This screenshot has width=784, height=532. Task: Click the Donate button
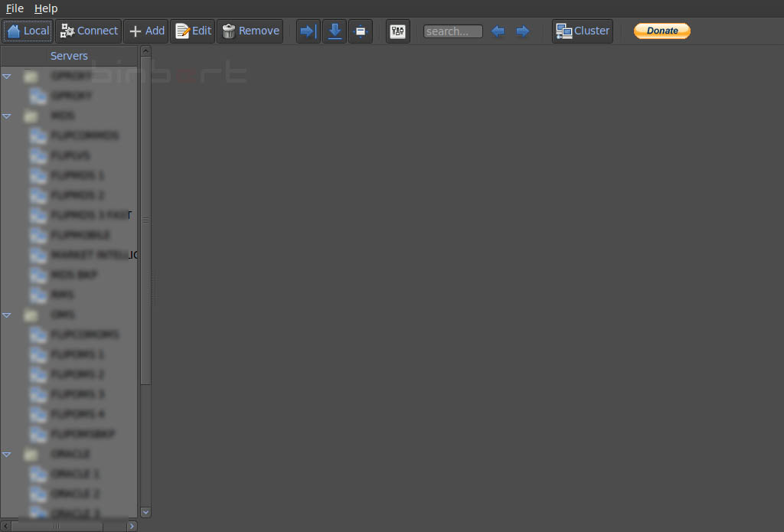point(662,31)
